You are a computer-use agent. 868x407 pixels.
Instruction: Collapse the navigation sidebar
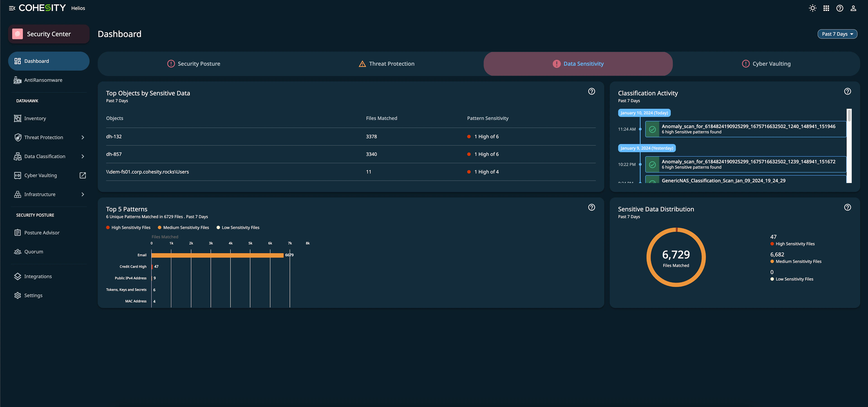coord(12,8)
